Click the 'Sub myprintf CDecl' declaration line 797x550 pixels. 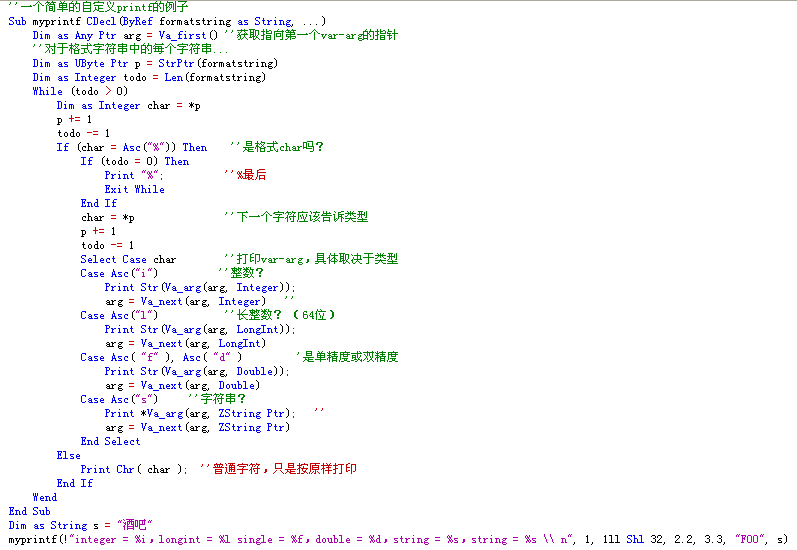167,21
